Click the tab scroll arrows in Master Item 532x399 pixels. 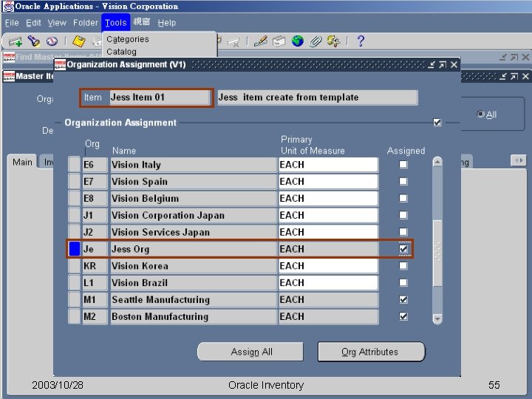tap(518, 160)
